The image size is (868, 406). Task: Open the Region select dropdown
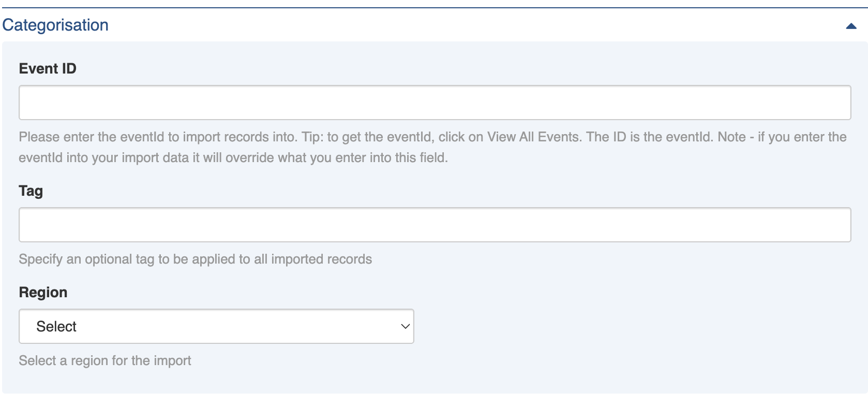click(x=216, y=326)
